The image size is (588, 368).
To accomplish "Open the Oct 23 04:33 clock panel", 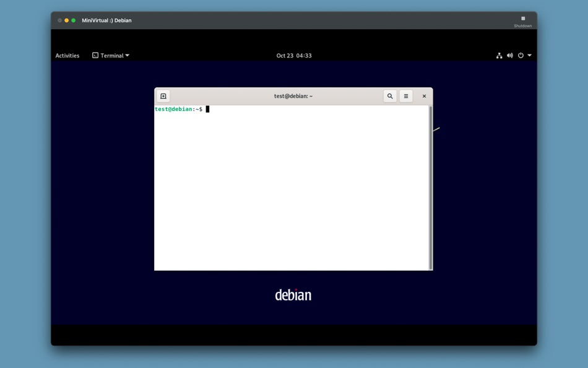I will (293, 56).
